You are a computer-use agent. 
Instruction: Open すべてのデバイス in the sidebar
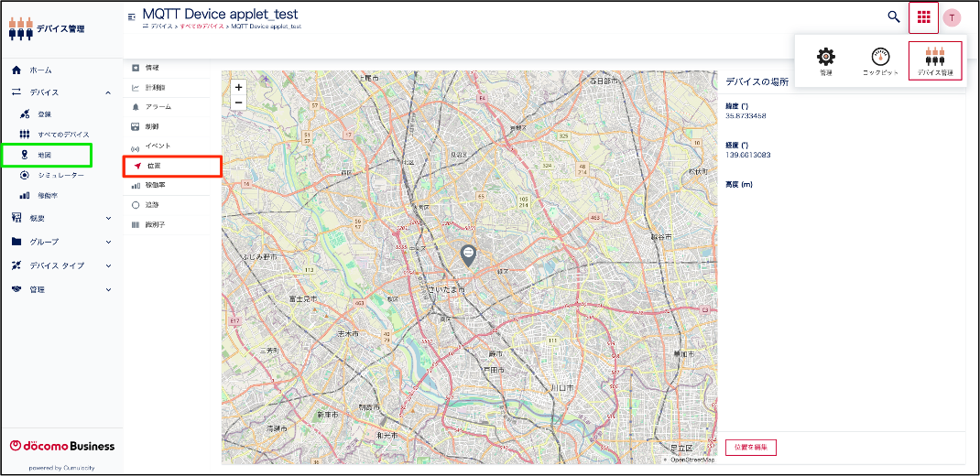tap(62, 135)
